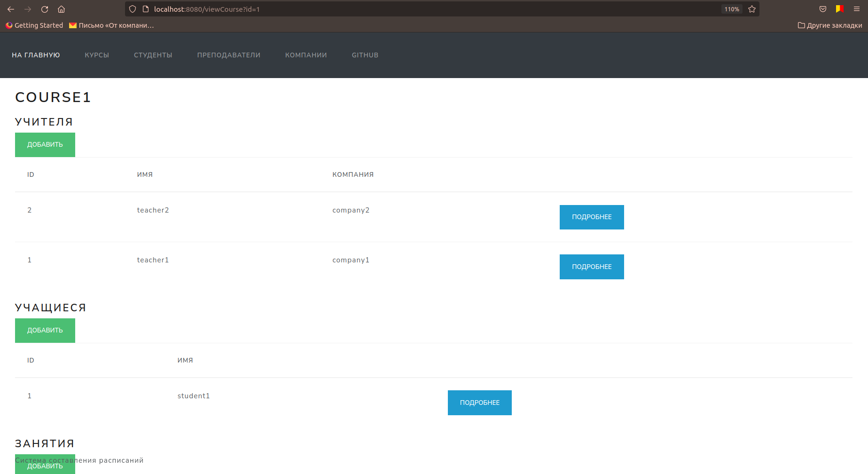Open the browser hamburger menu
868x474 pixels.
[856, 9]
